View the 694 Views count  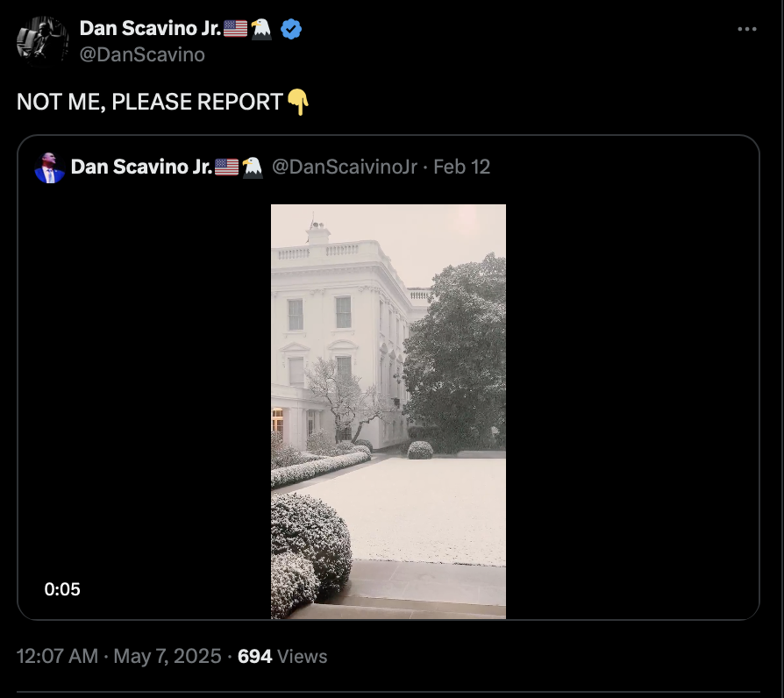(282, 656)
